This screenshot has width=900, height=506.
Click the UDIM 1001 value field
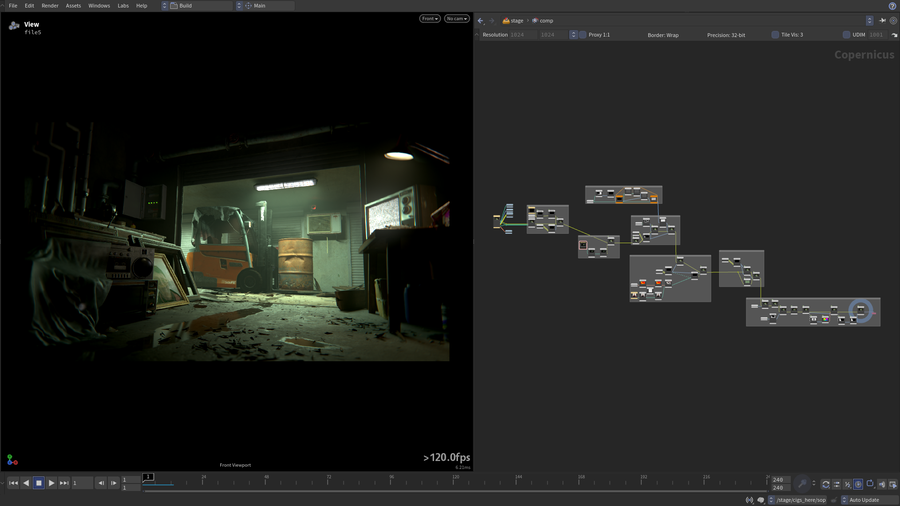pyautogui.click(x=876, y=35)
